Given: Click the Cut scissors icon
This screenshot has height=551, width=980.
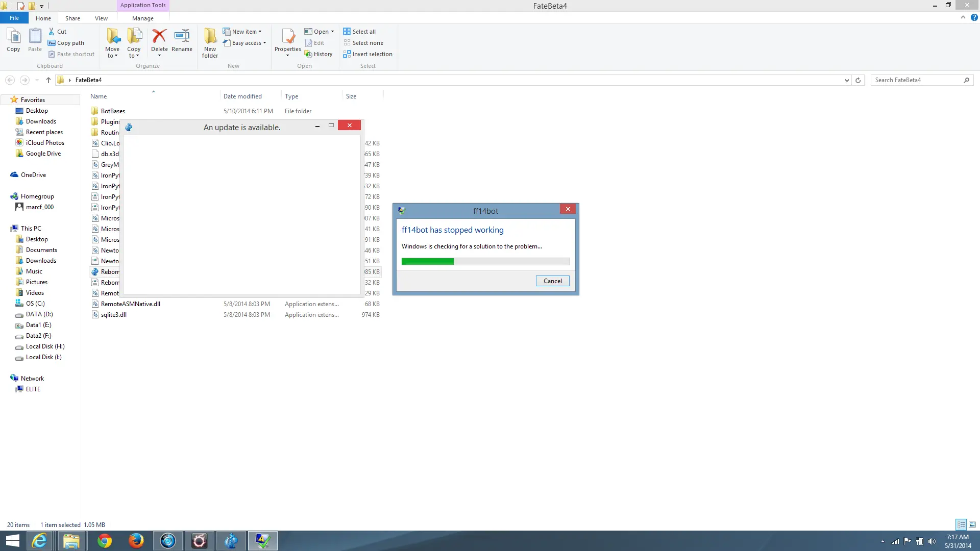Looking at the screenshot, I should [x=52, y=32].
